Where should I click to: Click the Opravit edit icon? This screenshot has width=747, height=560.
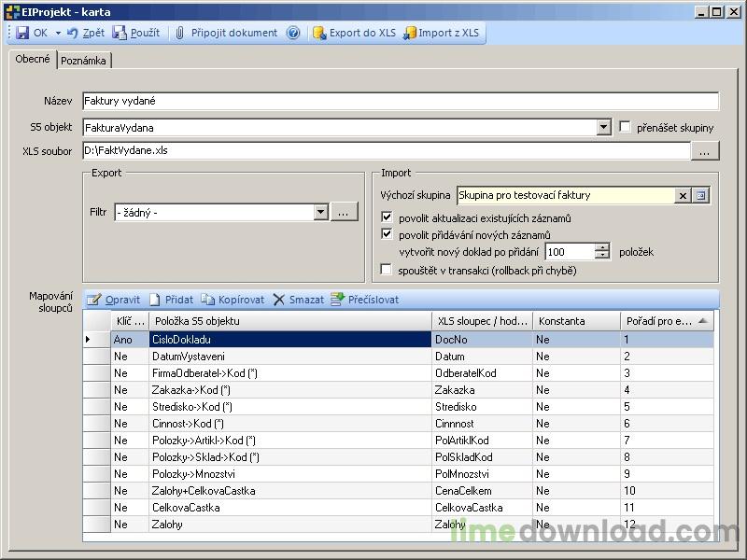coord(94,300)
